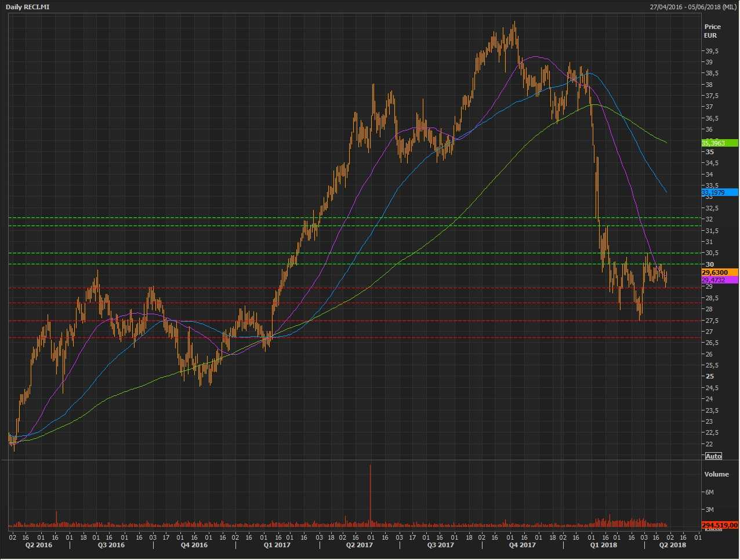
Task: Click the Daily RECI.MI chart title
Action: coord(28,7)
